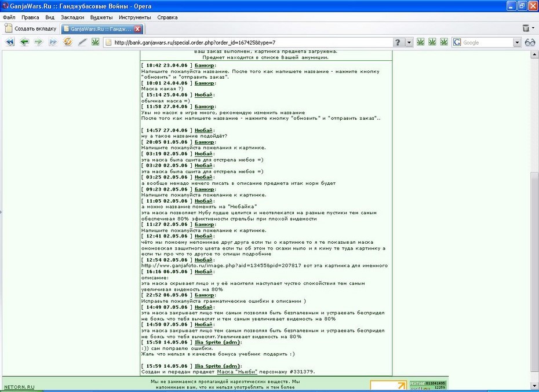Open the Вид menu
This screenshot has width=539, height=392.
pos(50,17)
